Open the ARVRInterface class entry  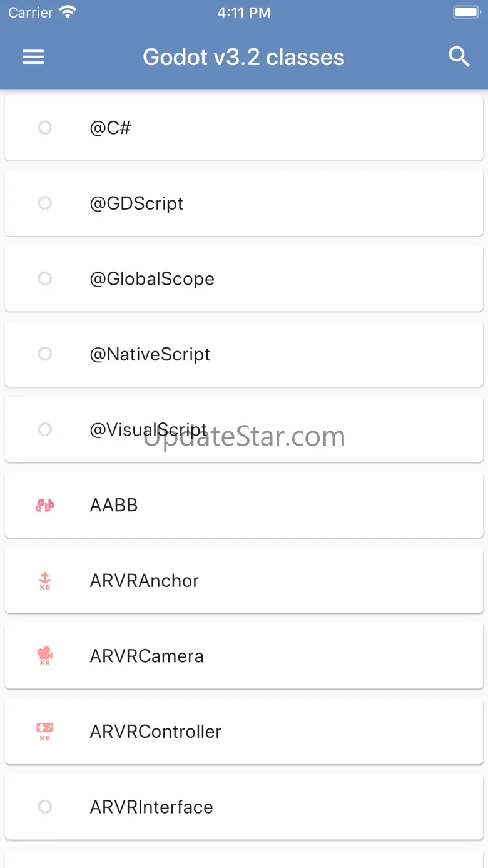tap(244, 807)
